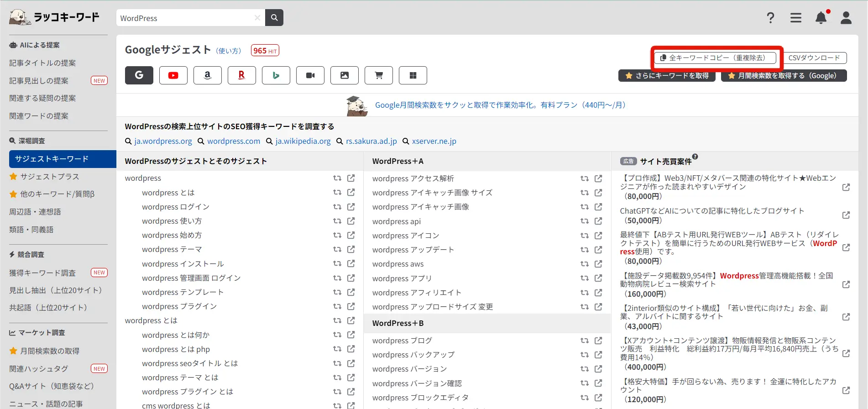Open 類語・同義語 sidebar item
Viewport: 868px width, 409px height.
click(31, 230)
